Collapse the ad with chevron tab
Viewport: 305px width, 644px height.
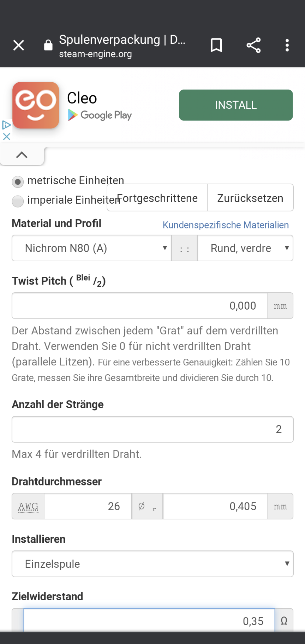pos(22,155)
